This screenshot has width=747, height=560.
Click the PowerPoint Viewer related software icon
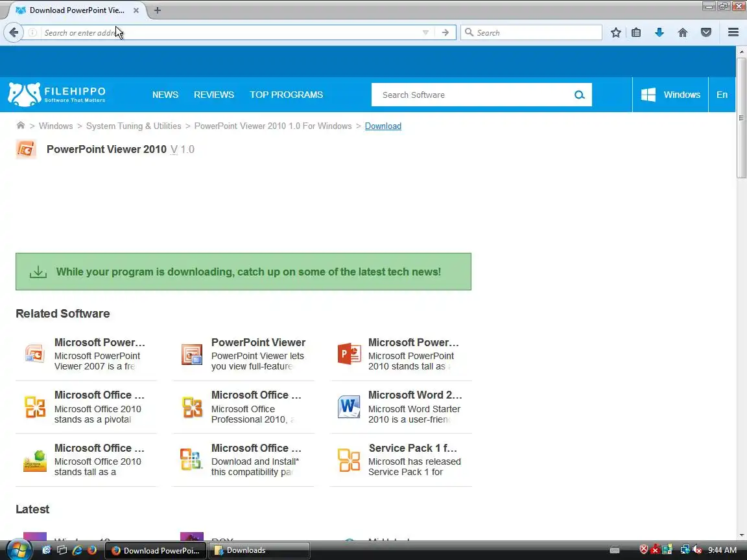[191, 354]
